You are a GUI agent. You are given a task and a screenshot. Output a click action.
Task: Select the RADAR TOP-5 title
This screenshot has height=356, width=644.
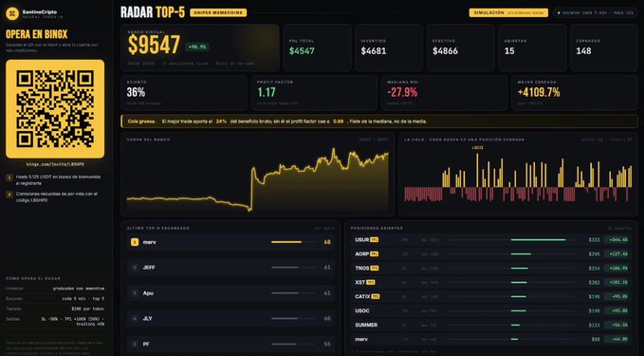click(x=153, y=12)
